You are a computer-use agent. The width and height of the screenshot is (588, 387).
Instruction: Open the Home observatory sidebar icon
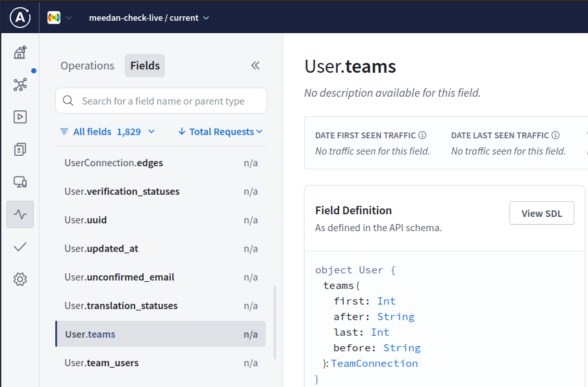click(20, 52)
